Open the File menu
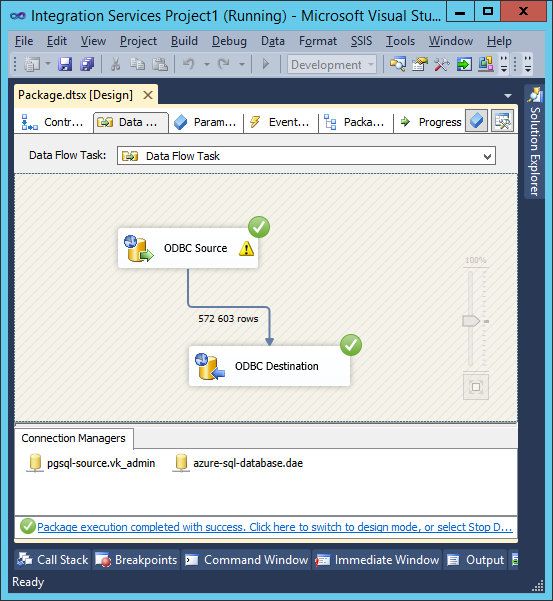Image resolution: width=553 pixels, height=601 pixels. tap(24, 41)
